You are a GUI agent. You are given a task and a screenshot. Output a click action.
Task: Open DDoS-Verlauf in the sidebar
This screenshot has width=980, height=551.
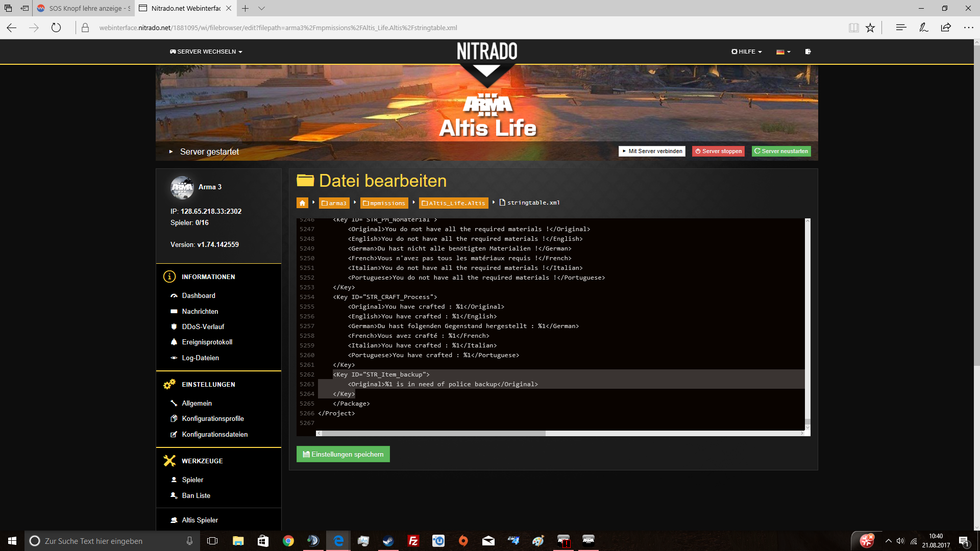pyautogui.click(x=203, y=327)
